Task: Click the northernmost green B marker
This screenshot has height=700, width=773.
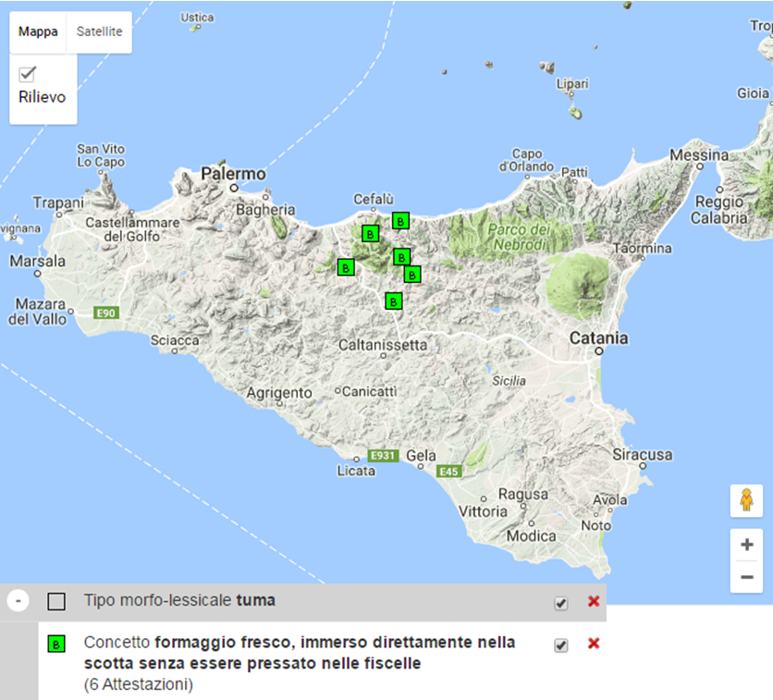Action: coord(400,220)
